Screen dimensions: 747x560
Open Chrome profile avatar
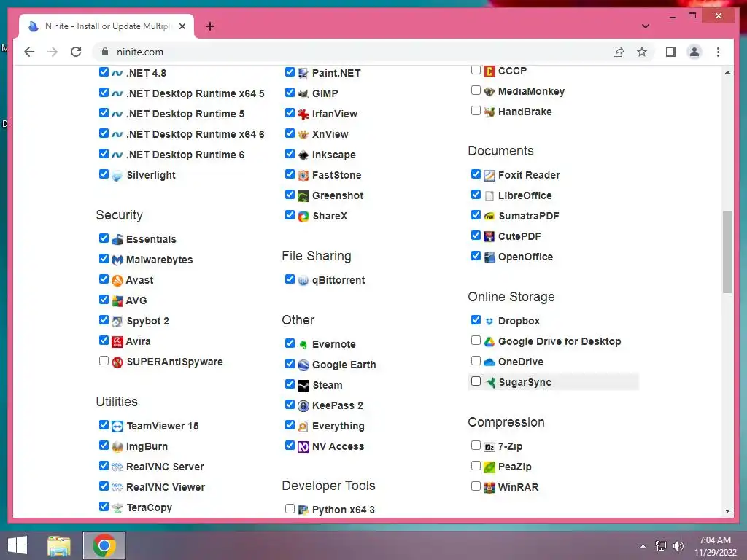pyautogui.click(x=694, y=52)
